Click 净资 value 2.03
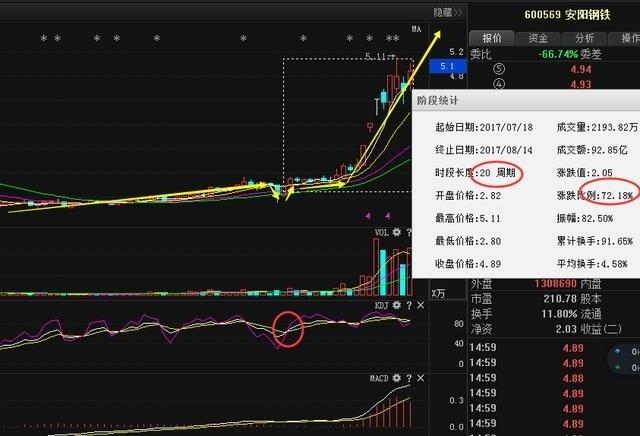 pyautogui.click(x=566, y=329)
